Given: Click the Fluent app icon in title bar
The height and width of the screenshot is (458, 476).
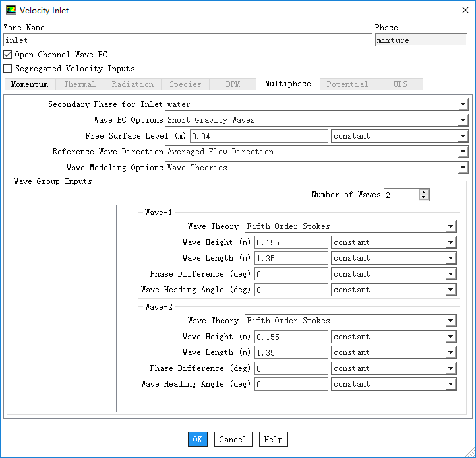Looking at the screenshot, I should point(11,10).
